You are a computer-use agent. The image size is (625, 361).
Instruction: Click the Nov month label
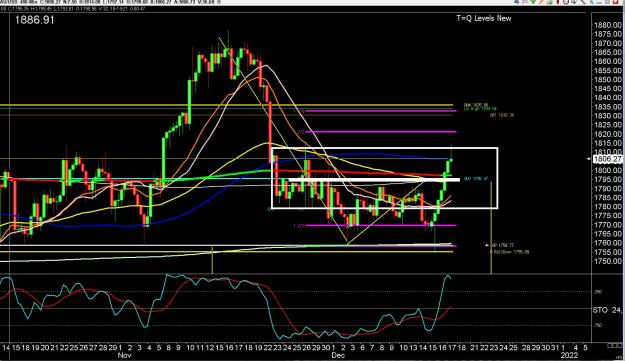coord(124,355)
